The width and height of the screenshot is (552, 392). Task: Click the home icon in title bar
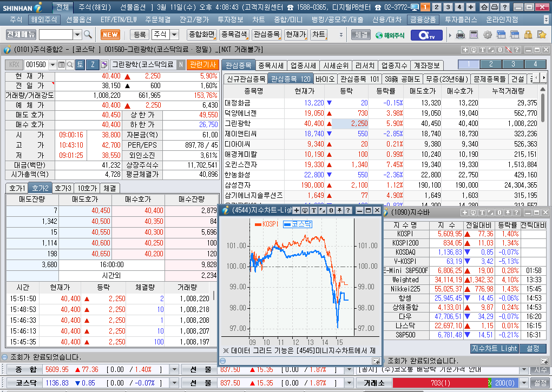(x=484, y=7)
